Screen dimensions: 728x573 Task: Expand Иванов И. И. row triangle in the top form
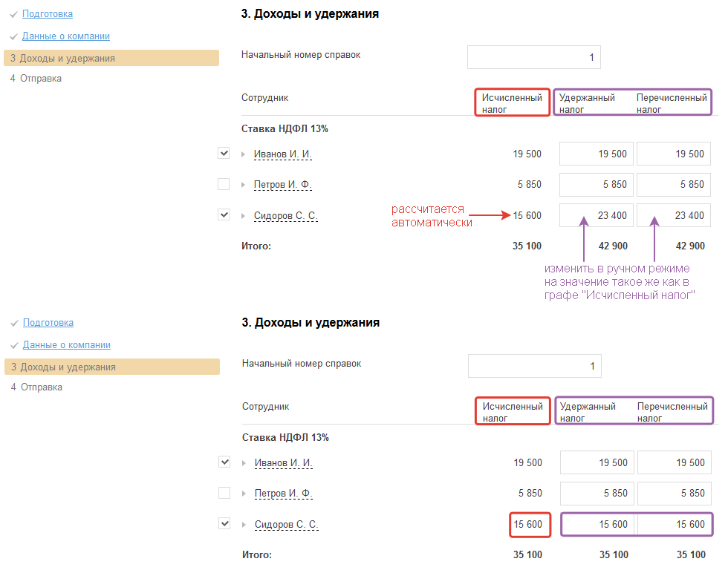tap(243, 154)
